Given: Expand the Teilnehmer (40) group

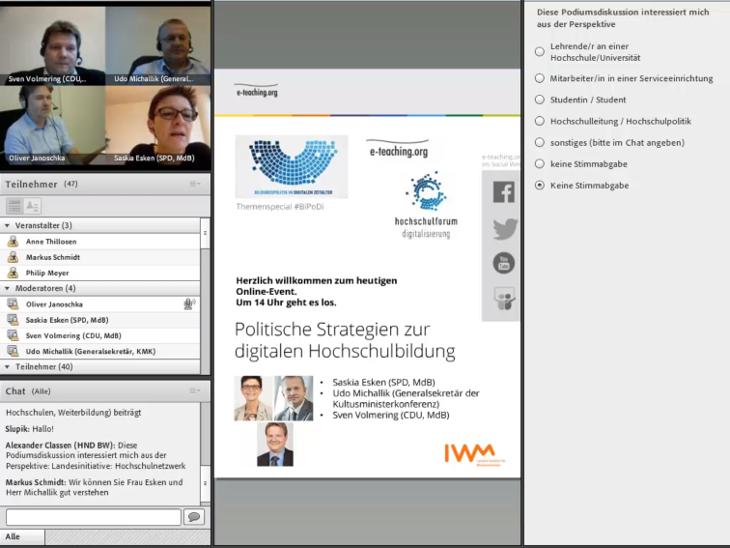Looking at the screenshot, I should (7, 367).
